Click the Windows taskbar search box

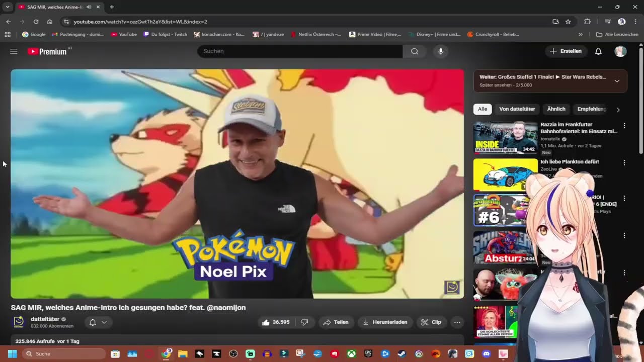click(63, 354)
